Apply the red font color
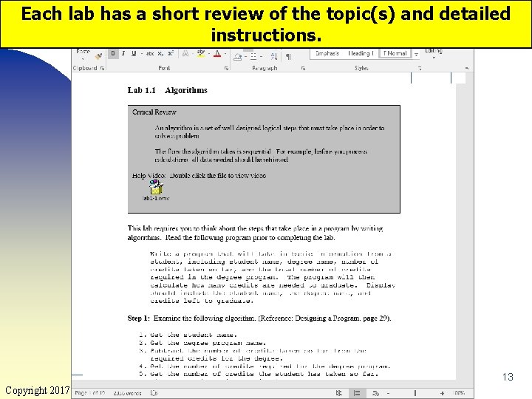The image size is (532, 399). coord(217,54)
